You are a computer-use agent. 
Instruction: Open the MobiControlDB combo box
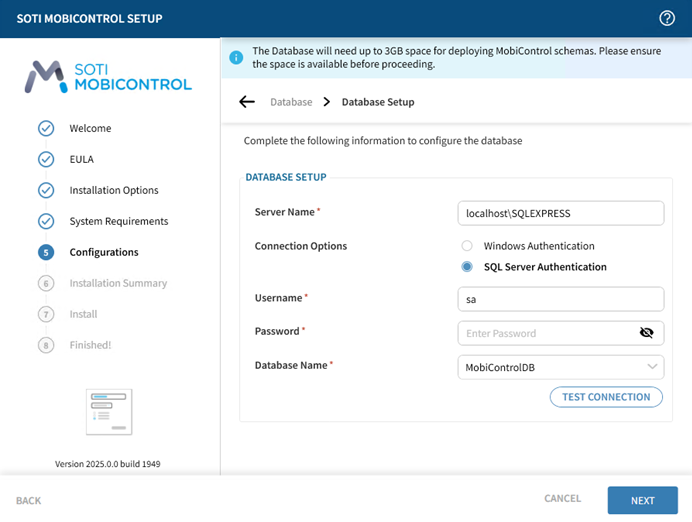pyautogui.click(x=550, y=367)
